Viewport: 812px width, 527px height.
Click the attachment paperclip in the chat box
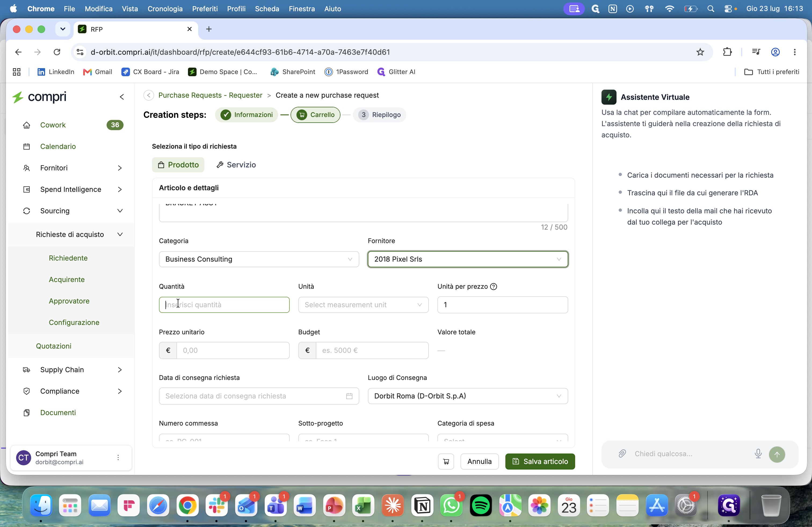pos(622,454)
